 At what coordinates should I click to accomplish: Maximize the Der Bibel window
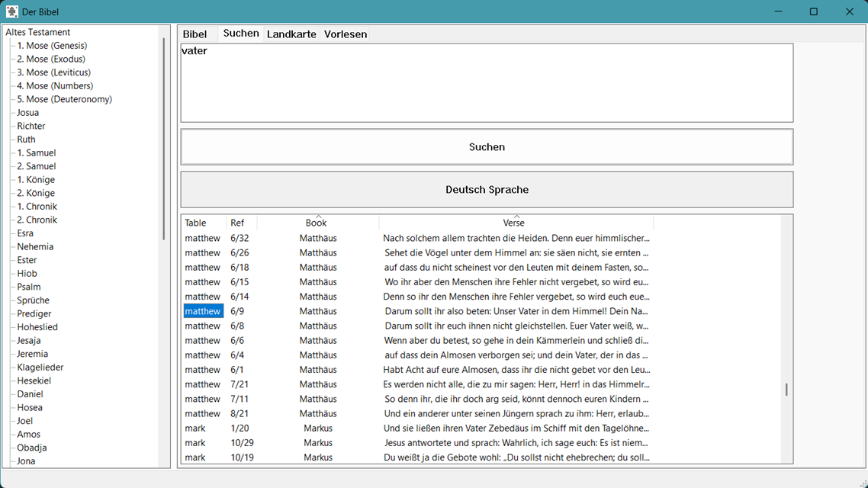814,11
